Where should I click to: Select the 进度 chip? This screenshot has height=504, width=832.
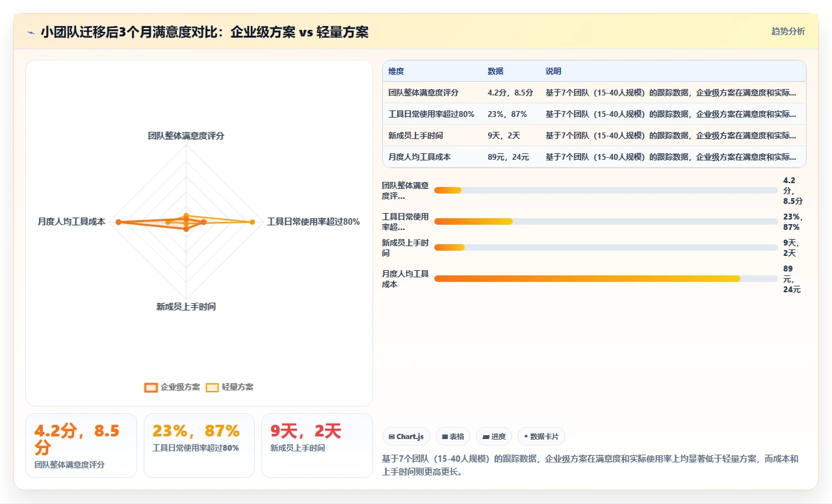[494, 436]
